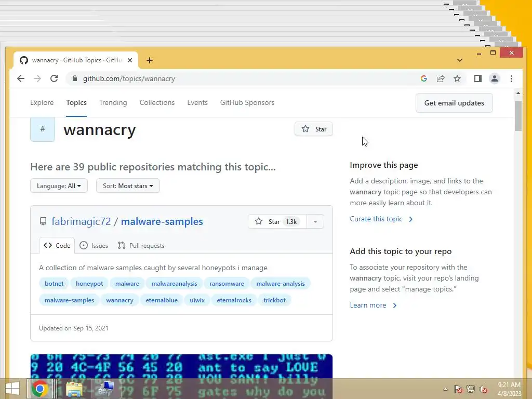Click the uiwix topic tag
This screenshot has height=399, width=532.
(197, 300)
